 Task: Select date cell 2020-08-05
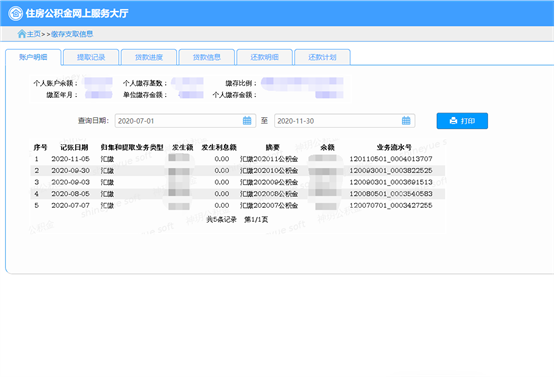click(x=70, y=194)
